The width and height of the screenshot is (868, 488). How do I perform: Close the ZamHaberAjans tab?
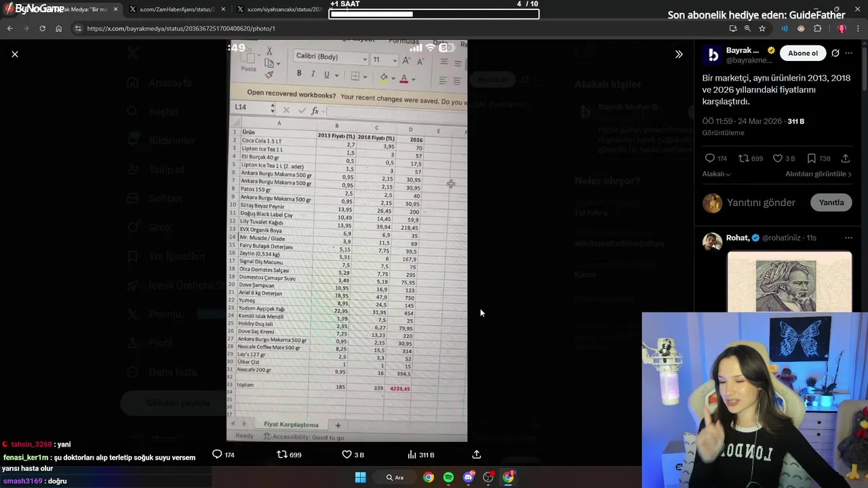(x=224, y=9)
